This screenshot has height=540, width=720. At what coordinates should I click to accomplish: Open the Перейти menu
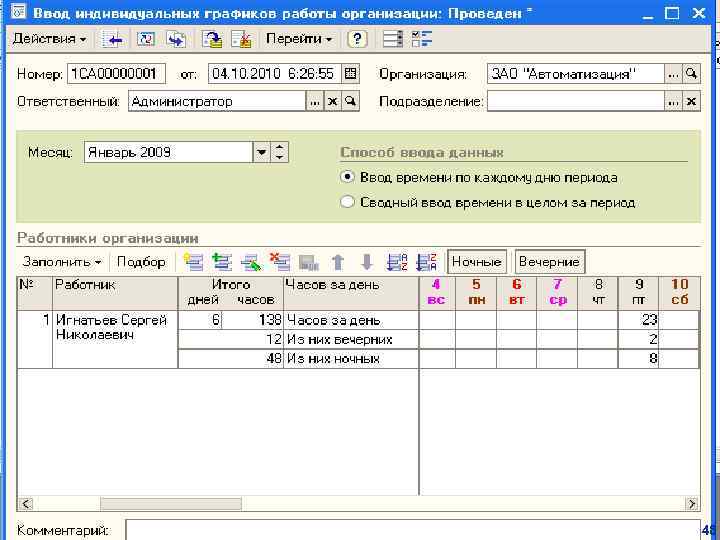(x=299, y=39)
